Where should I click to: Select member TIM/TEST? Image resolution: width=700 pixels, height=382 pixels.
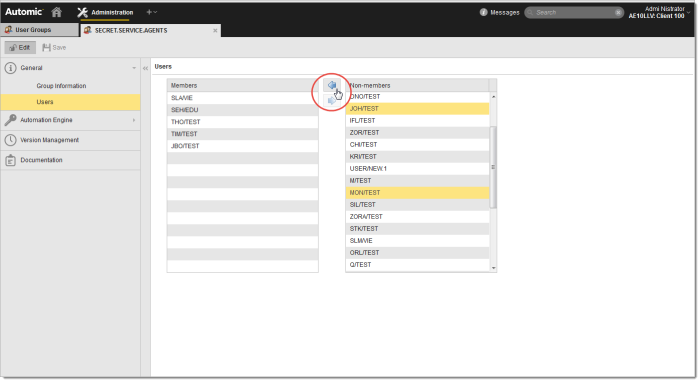coord(242,134)
